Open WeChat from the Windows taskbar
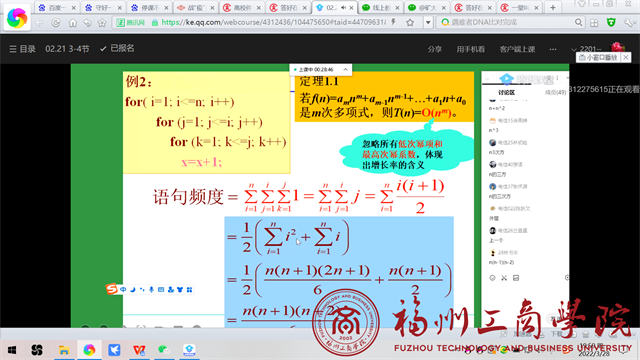 (164, 350)
